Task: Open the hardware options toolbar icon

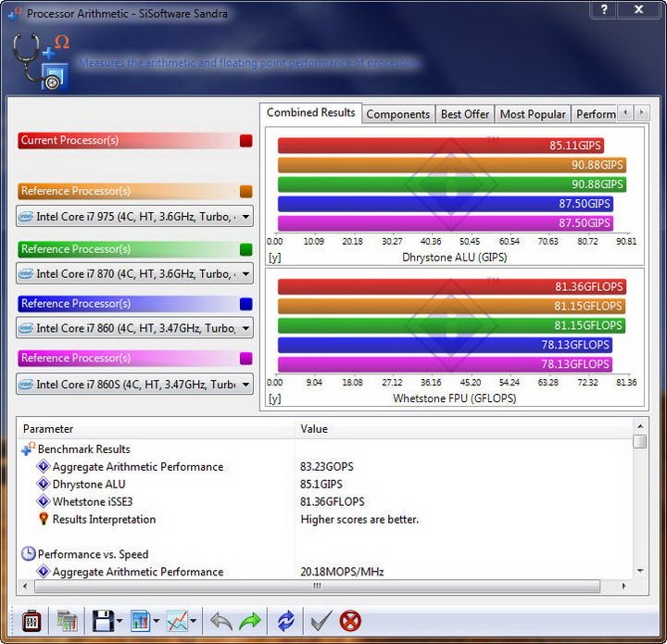Action: point(68,622)
